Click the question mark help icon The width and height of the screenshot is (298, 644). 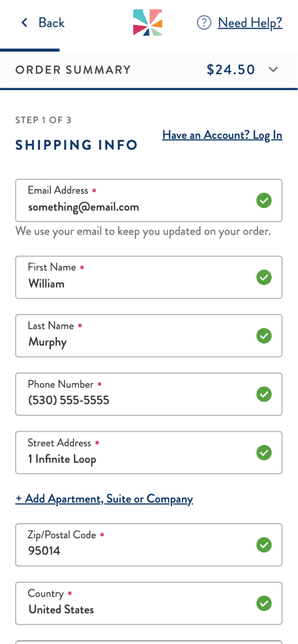coord(204,23)
